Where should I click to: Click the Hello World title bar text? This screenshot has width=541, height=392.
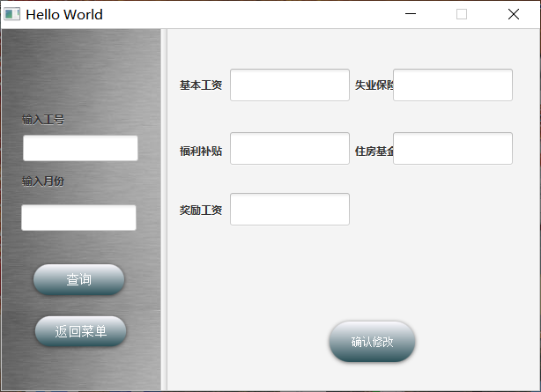pyautogui.click(x=64, y=14)
